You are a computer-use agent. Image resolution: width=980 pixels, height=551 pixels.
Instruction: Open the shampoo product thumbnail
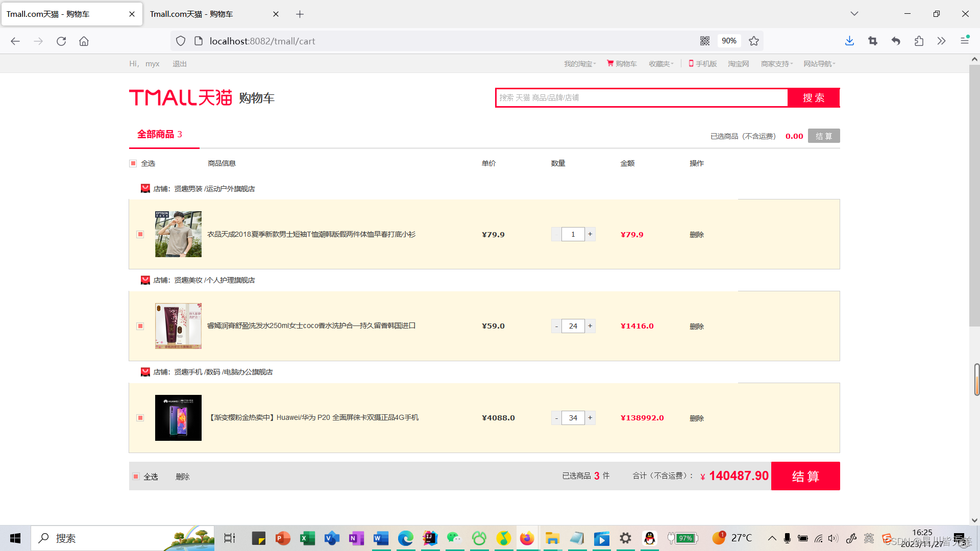[178, 326]
